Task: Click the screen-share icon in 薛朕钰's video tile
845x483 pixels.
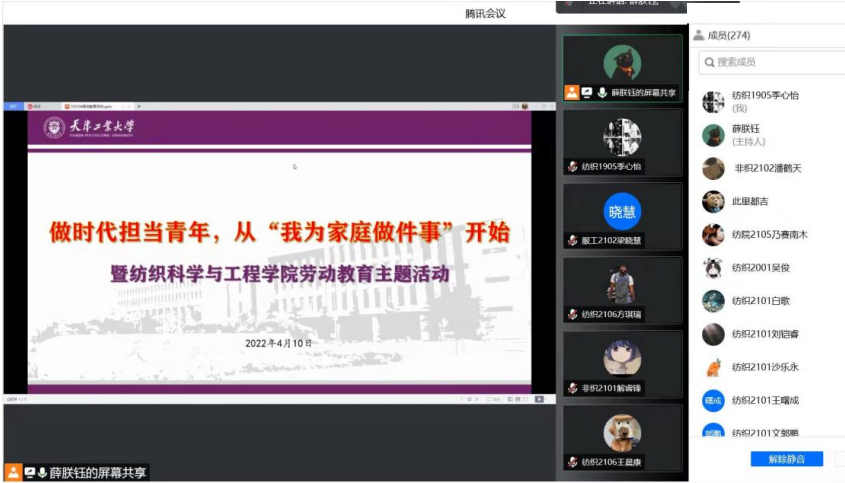Action: (587, 93)
